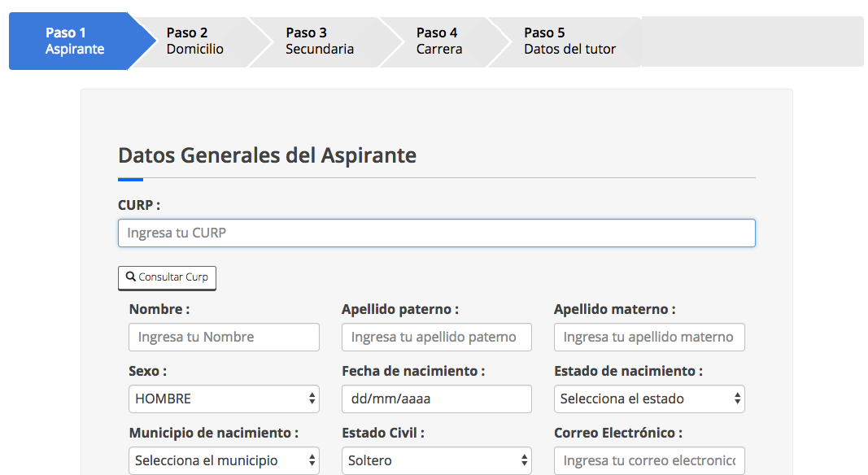The image size is (868, 475).
Task: Switch to the Paso 2 Domicilio step
Action: point(195,41)
